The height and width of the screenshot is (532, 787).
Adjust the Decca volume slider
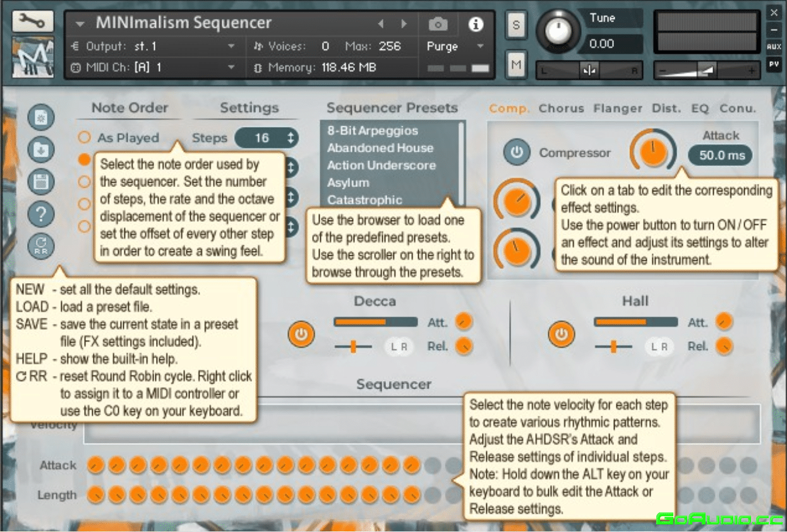pyautogui.click(x=375, y=322)
